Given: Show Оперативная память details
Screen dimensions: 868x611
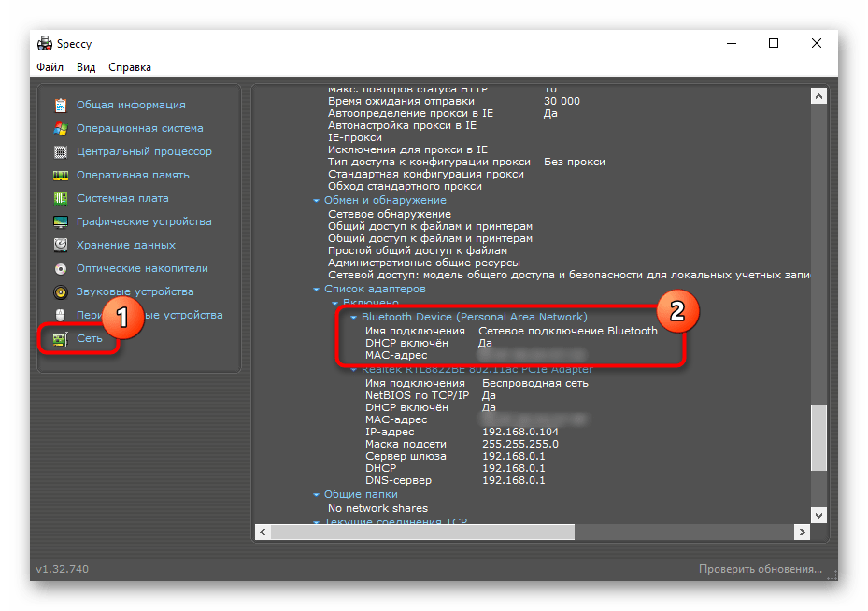Looking at the screenshot, I should (x=133, y=175).
